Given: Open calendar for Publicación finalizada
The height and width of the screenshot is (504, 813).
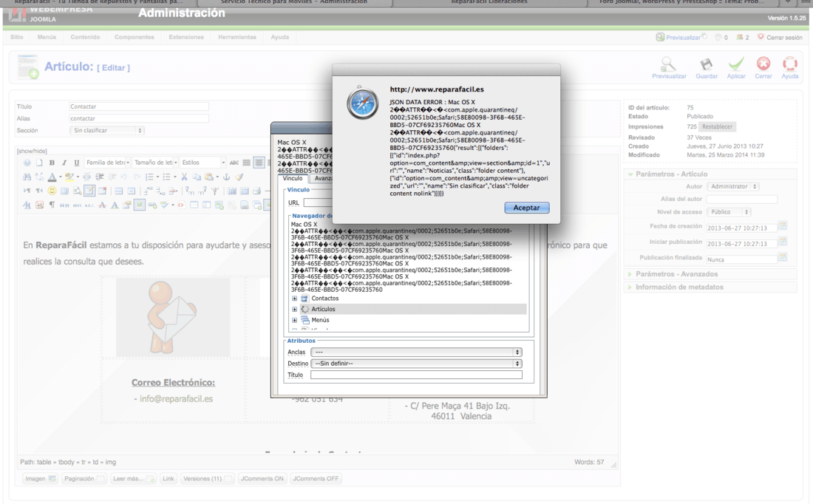Looking at the screenshot, I should (x=783, y=256).
